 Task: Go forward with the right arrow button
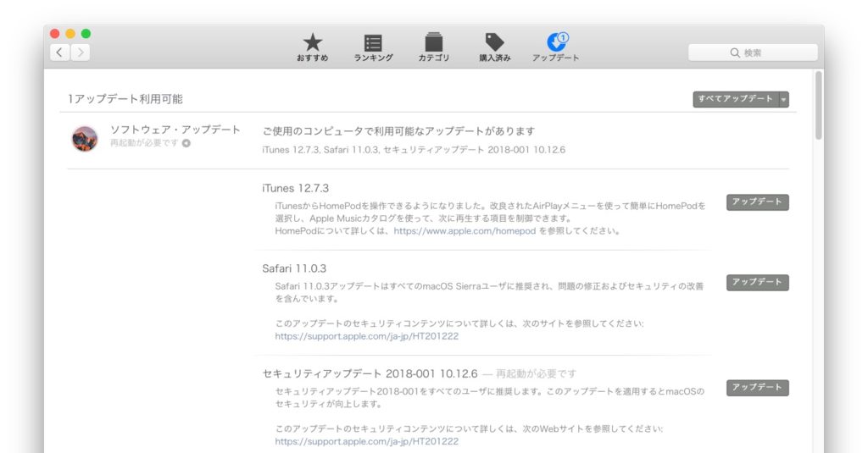click(81, 52)
